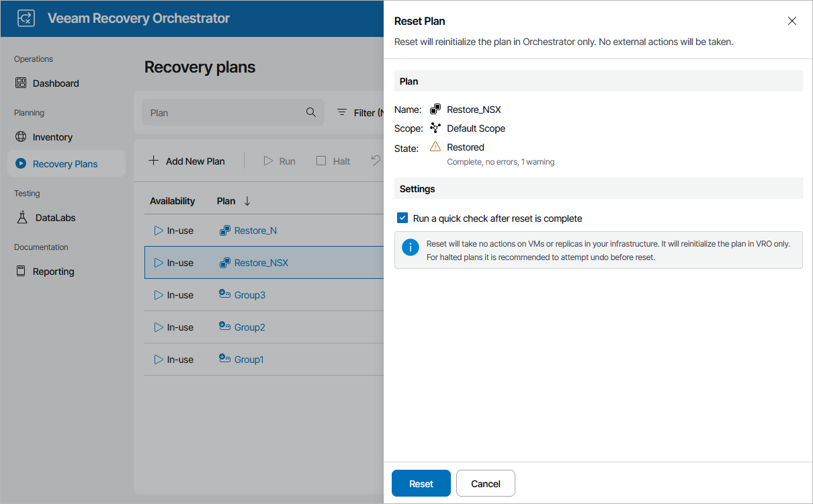Click the Veeam Recovery Orchestrator logo icon
The width and height of the screenshot is (813, 504).
coord(26,18)
